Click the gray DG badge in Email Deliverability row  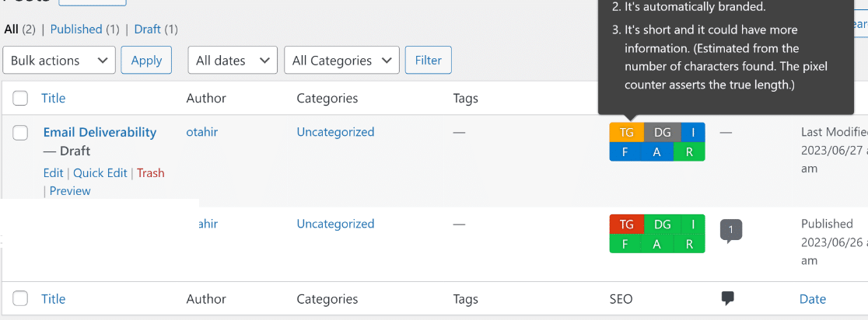(x=662, y=132)
